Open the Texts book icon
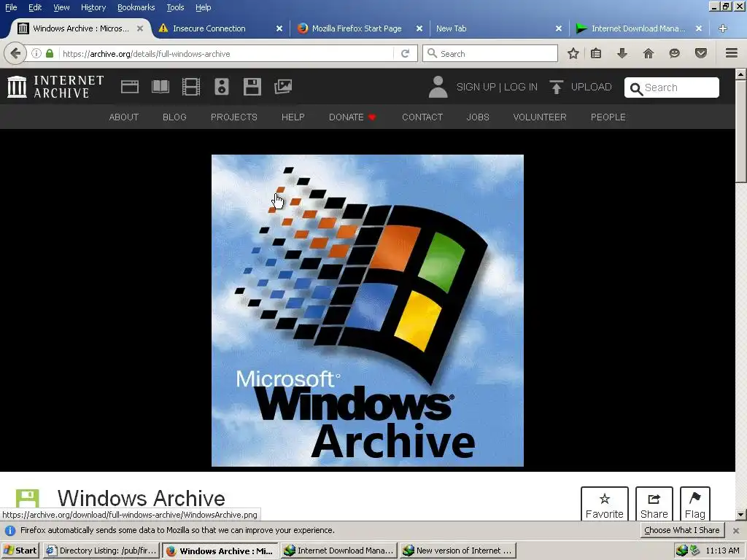 [x=160, y=87]
